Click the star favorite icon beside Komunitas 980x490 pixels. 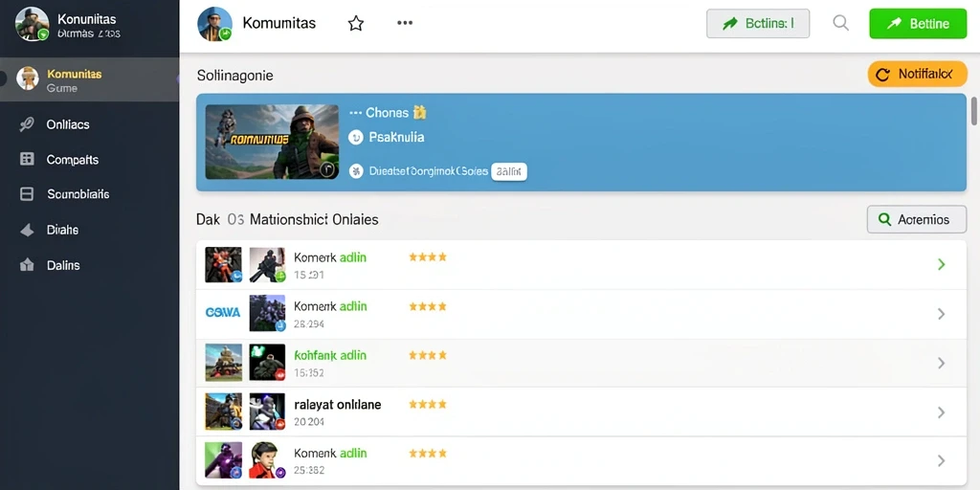[356, 24]
